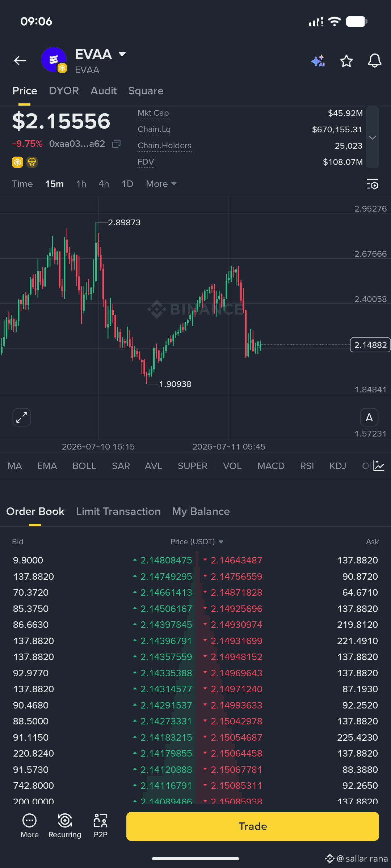Select bid price 2.14808475

pos(166,560)
